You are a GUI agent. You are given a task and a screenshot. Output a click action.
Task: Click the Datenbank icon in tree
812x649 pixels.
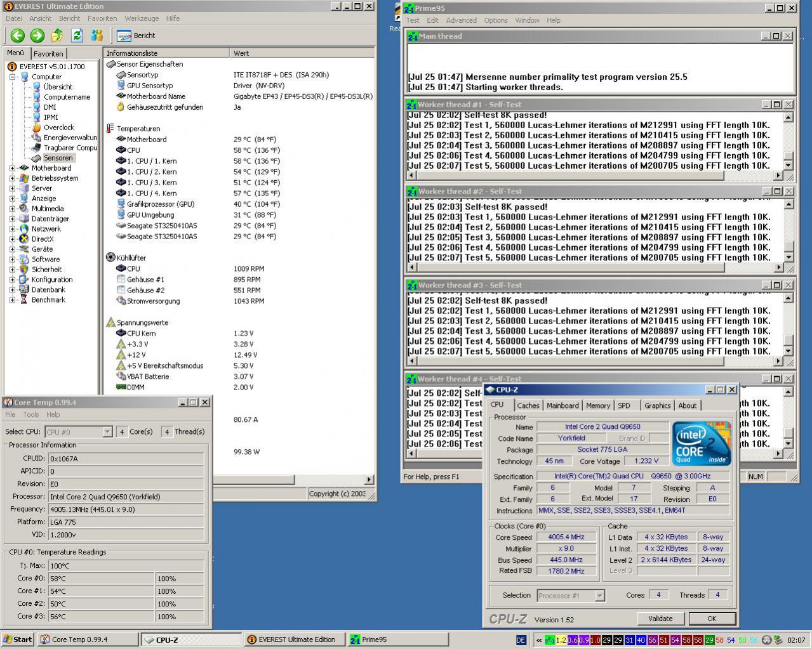click(24, 290)
